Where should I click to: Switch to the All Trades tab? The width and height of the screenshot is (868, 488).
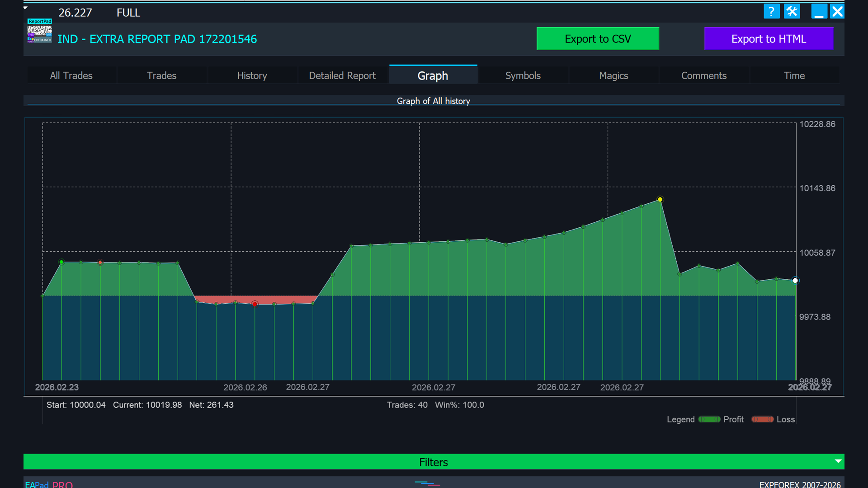(71, 75)
